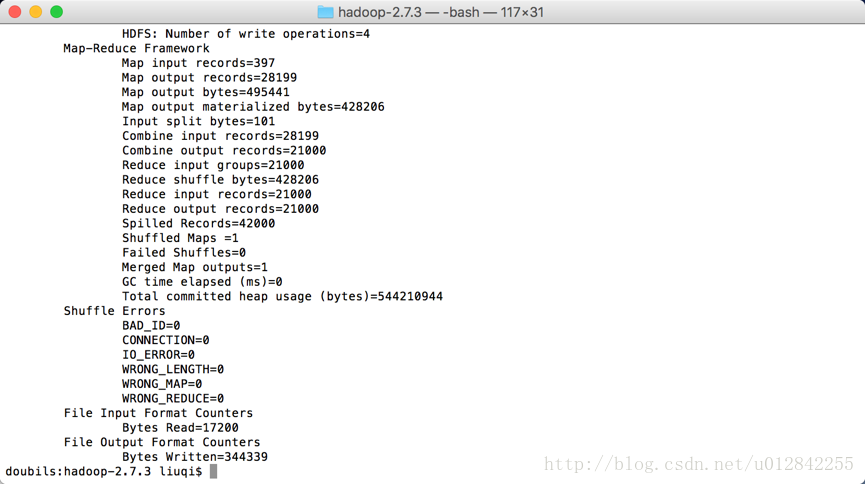Click the 'HDFS: Number of write operations=4' line
The width and height of the screenshot is (865, 484).
click(x=246, y=34)
